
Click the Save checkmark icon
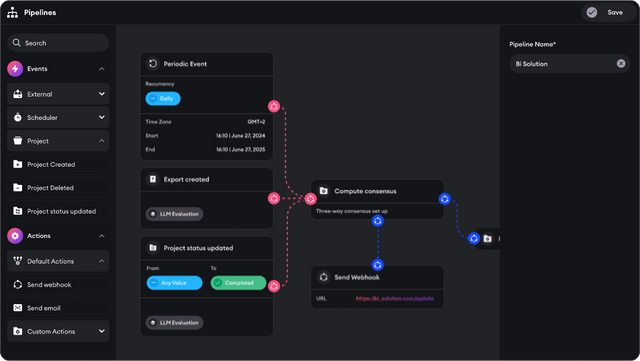pos(592,13)
